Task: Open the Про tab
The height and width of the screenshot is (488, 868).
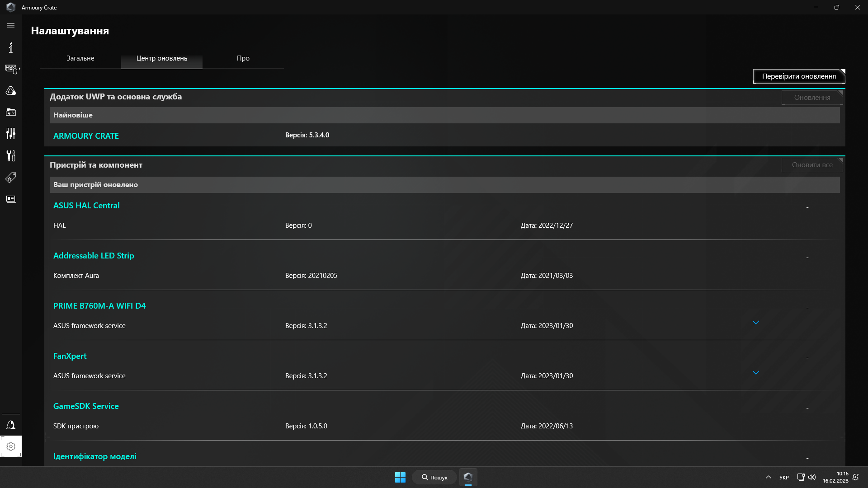Action: 243,58
